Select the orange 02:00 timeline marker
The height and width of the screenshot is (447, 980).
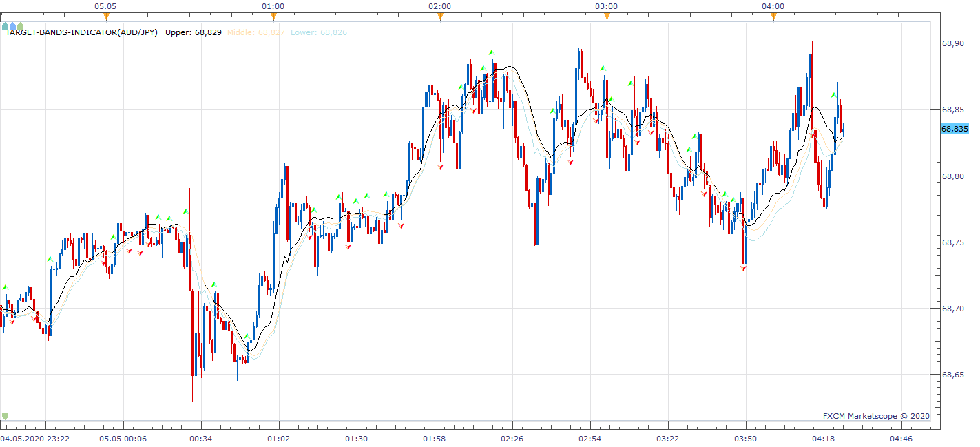[440, 16]
